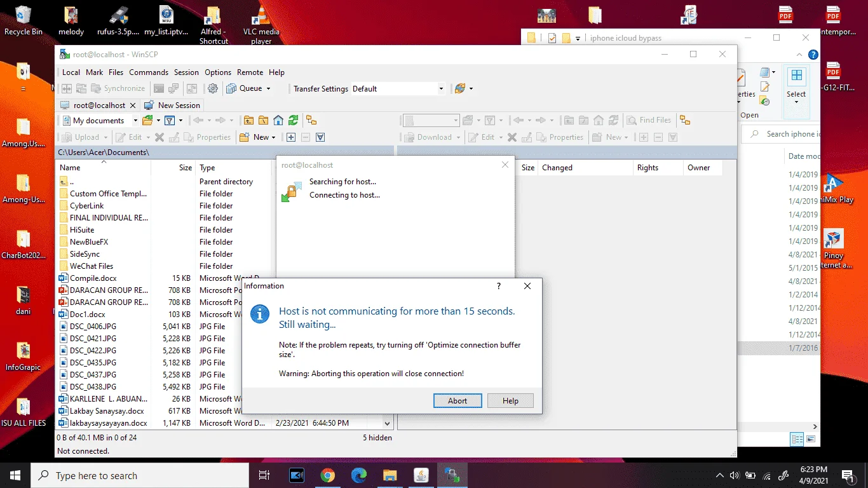Click the Queue icon in WinSCP toolbar
The width and height of the screenshot is (868, 488).
pos(231,89)
